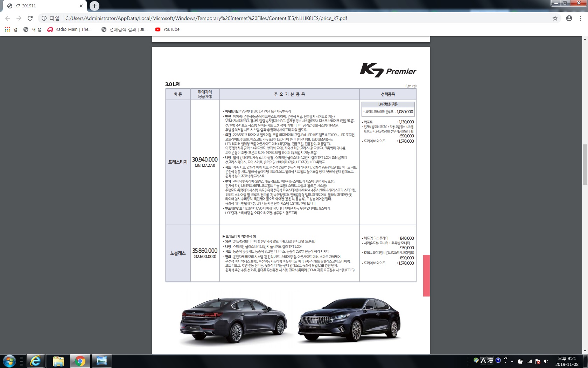588x368 pixels.
Task: Click the 노블레스 trim cell
Action: (178, 253)
